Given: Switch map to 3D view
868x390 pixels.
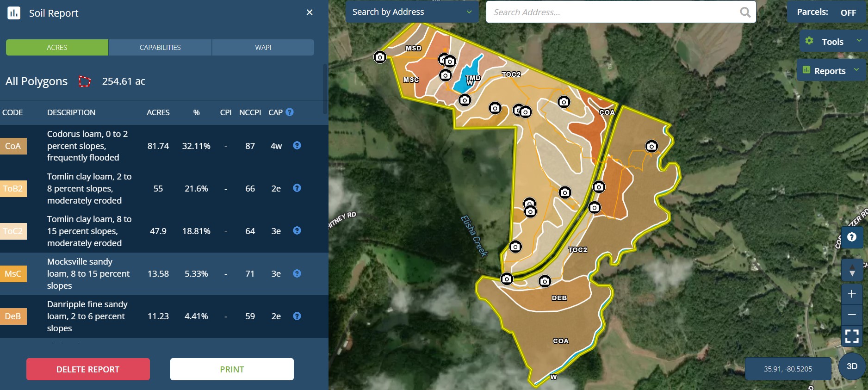Looking at the screenshot, I should pyautogui.click(x=852, y=366).
